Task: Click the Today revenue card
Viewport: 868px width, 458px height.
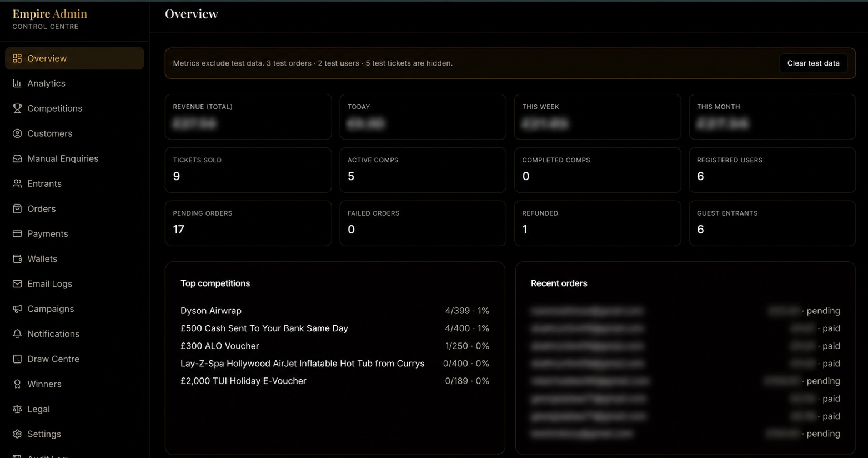Action: tap(423, 117)
